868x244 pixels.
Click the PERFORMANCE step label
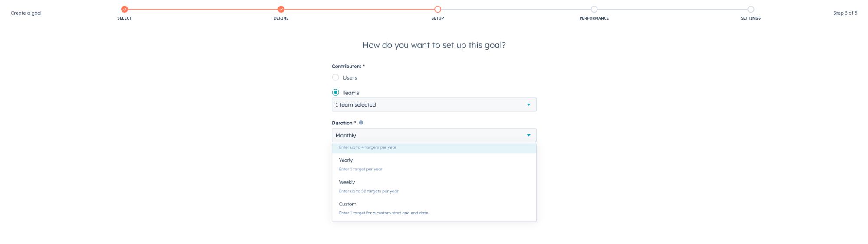594,18
